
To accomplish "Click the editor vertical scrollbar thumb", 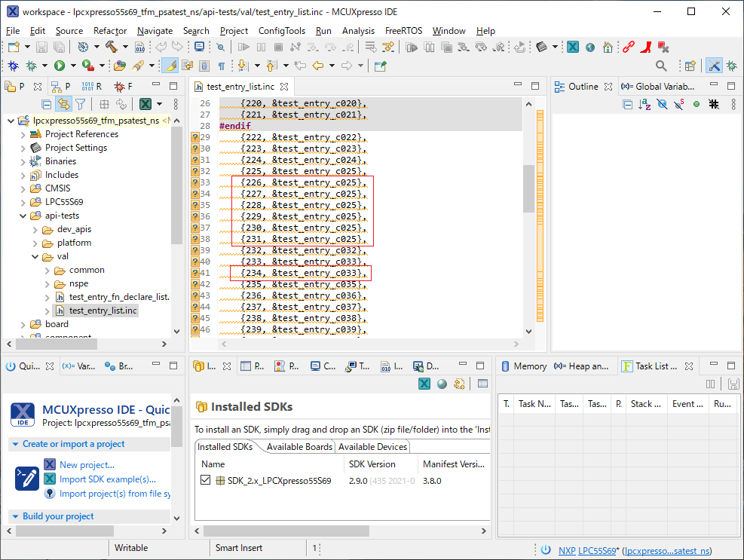I will click(x=528, y=188).
